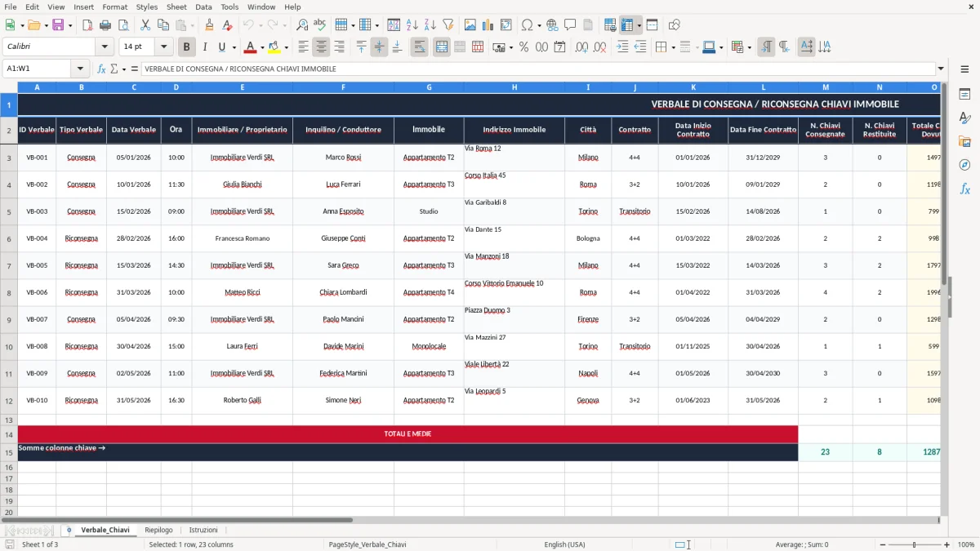Toggle align right

pos(339,47)
